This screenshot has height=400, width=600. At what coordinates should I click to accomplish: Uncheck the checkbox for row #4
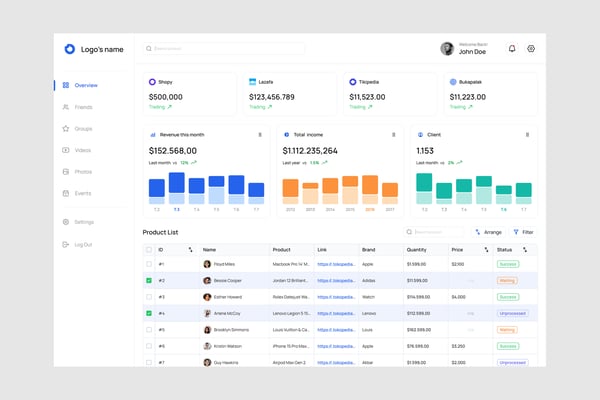point(149,313)
